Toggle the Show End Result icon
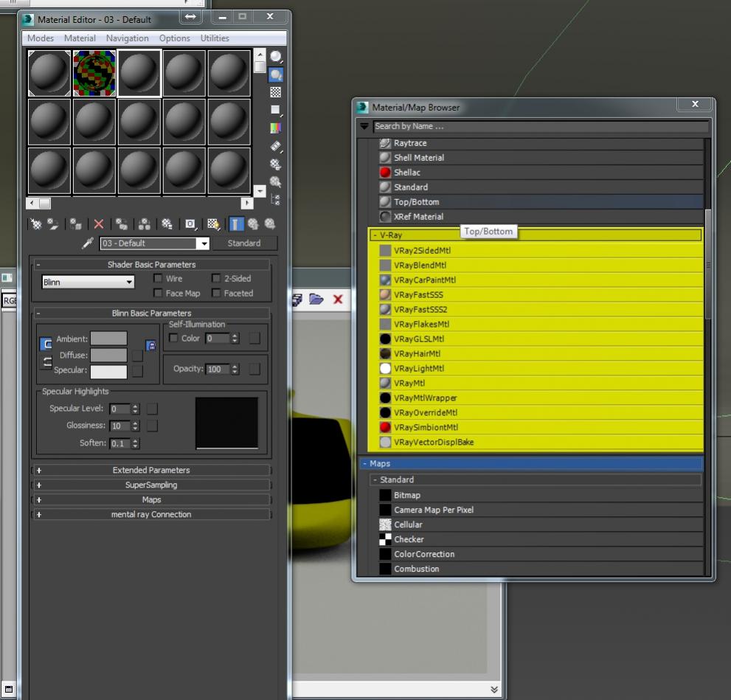 point(236,224)
